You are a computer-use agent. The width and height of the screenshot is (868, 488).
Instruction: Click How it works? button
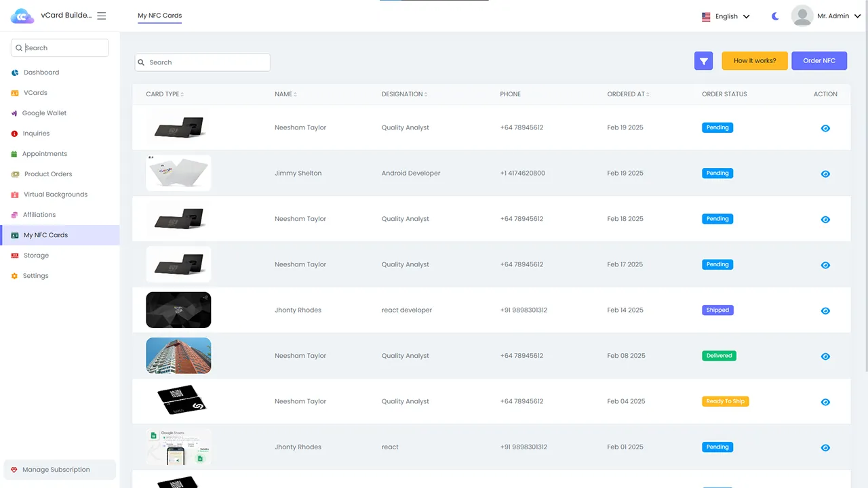pyautogui.click(x=755, y=61)
